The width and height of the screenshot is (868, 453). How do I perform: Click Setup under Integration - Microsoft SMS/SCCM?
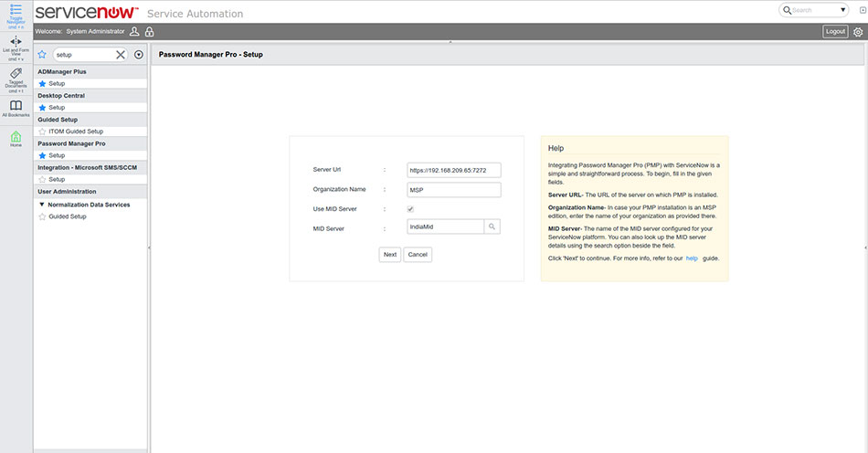[x=57, y=179]
